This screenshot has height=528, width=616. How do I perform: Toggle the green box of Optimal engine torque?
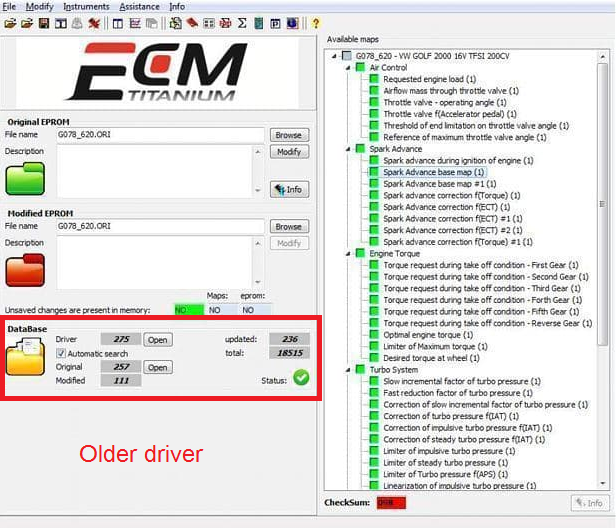click(374, 334)
